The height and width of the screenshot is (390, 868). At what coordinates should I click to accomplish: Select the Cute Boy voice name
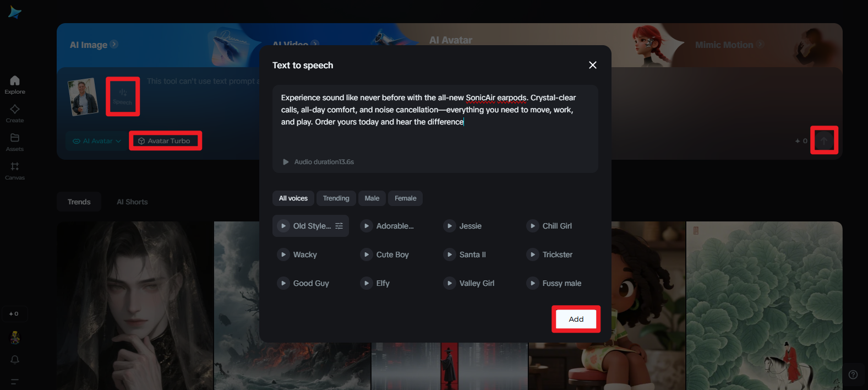[x=392, y=254]
